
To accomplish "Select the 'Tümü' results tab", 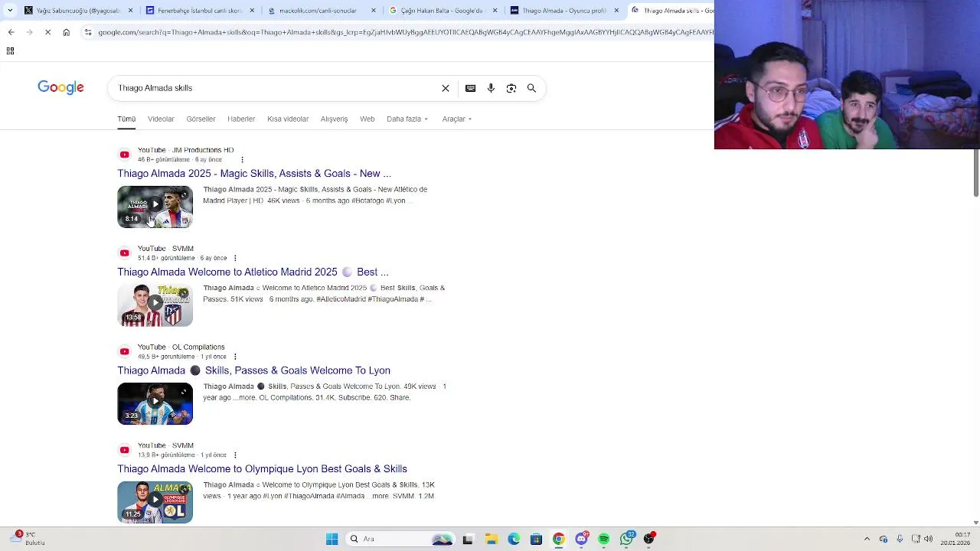I will 126,119.
